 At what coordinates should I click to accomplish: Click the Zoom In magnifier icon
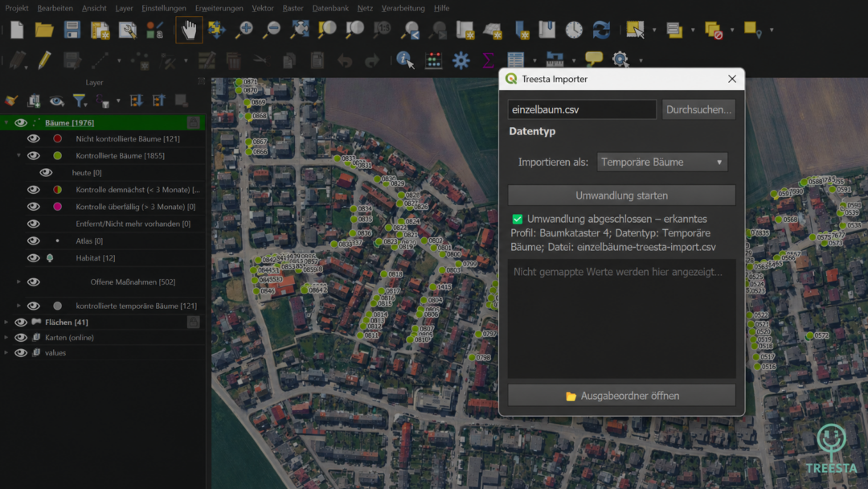[x=244, y=30]
